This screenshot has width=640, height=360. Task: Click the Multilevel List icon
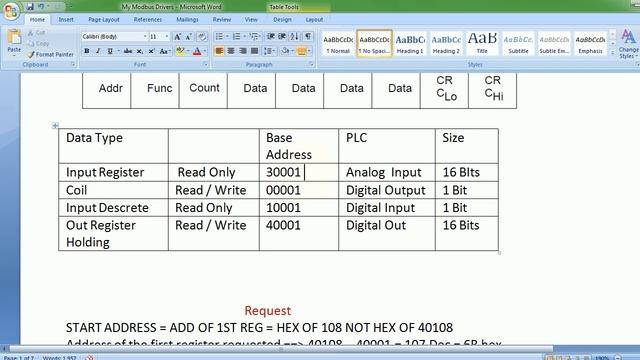(254, 37)
